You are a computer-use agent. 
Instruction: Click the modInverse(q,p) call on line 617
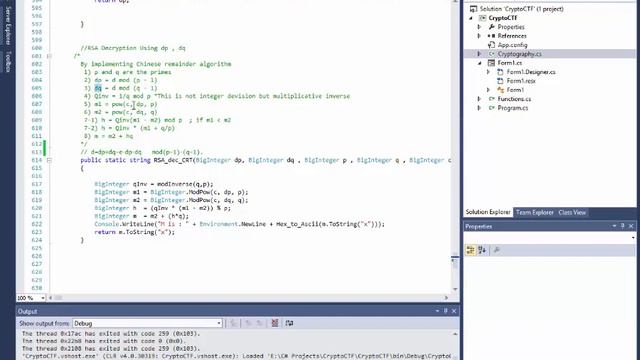(x=185, y=184)
